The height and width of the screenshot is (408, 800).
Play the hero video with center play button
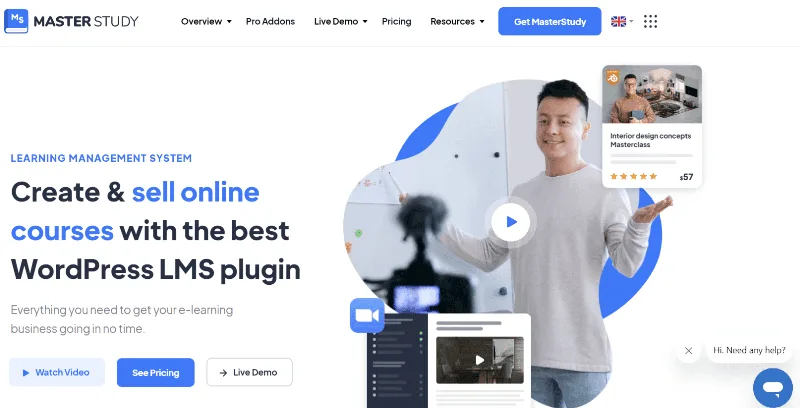pyautogui.click(x=511, y=222)
